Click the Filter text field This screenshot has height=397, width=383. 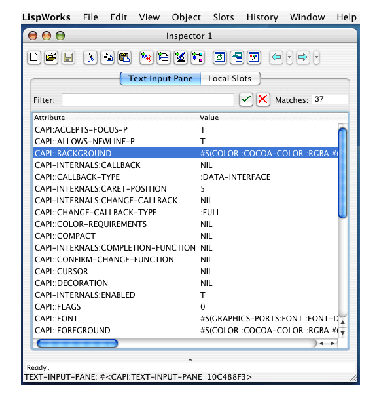pyautogui.click(x=148, y=100)
